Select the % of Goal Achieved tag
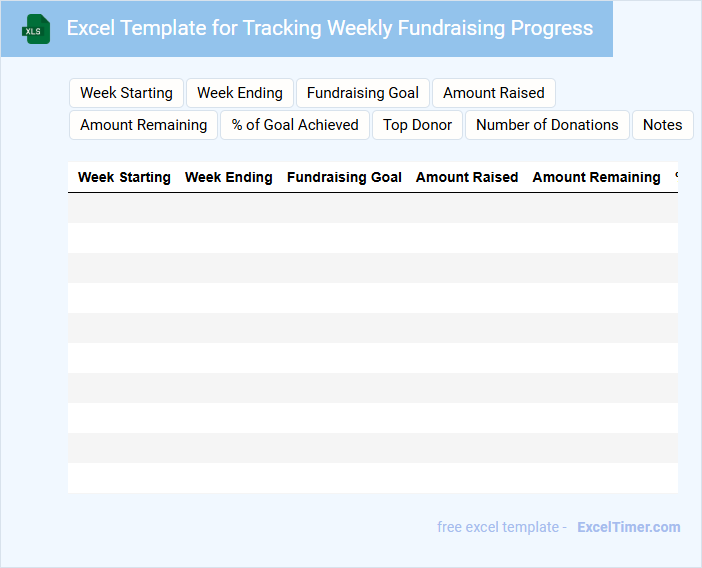702x568 pixels. [295, 125]
